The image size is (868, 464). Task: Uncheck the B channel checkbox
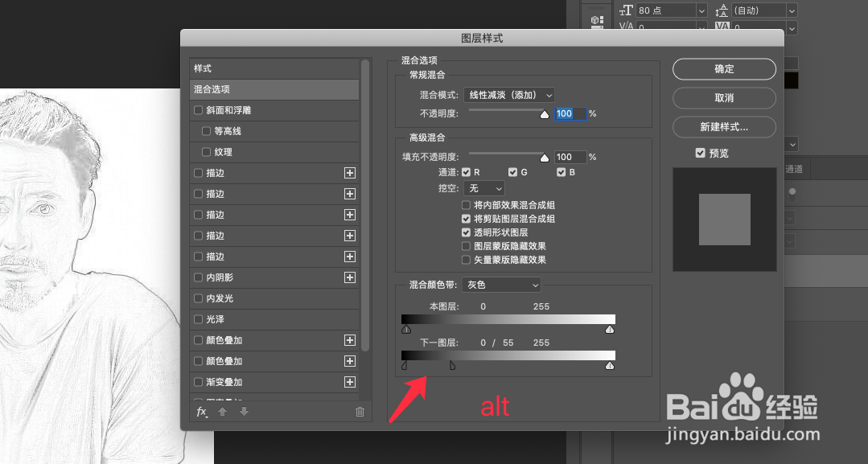[561, 172]
